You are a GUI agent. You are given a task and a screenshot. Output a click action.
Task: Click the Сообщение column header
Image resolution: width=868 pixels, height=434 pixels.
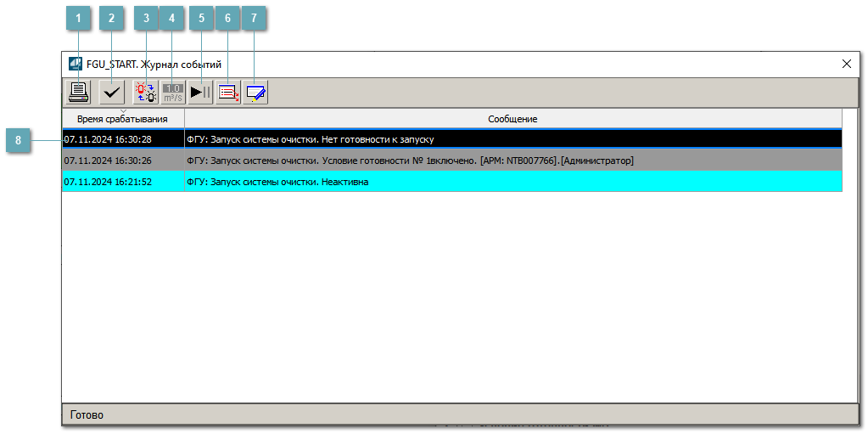click(x=512, y=120)
